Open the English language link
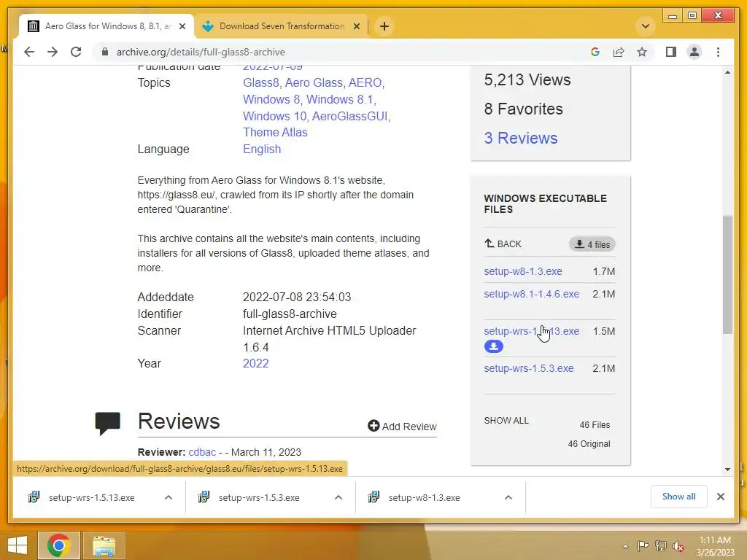 pyautogui.click(x=262, y=149)
